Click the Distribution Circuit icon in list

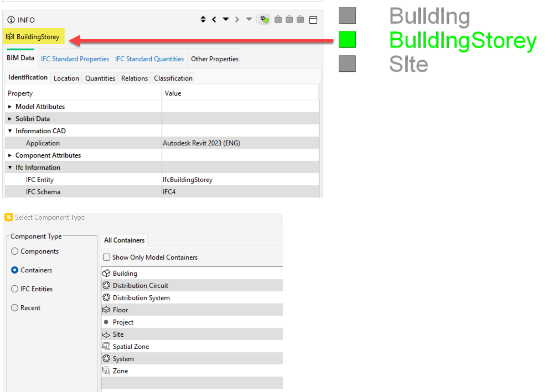pos(106,285)
